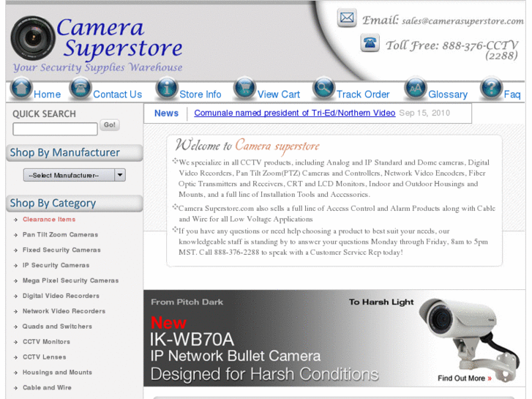Image resolution: width=532 pixels, height=399 pixels.
Task: Focus the Quick Search text field
Action: pyautogui.click(x=55, y=129)
